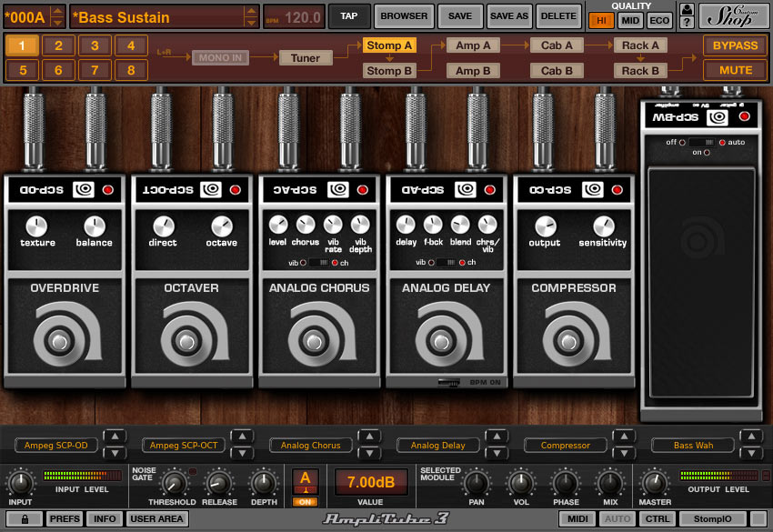This screenshot has width=773, height=532.
Task: Click the Overdrive texture knob
Action: pyautogui.click(x=36, y=226)
